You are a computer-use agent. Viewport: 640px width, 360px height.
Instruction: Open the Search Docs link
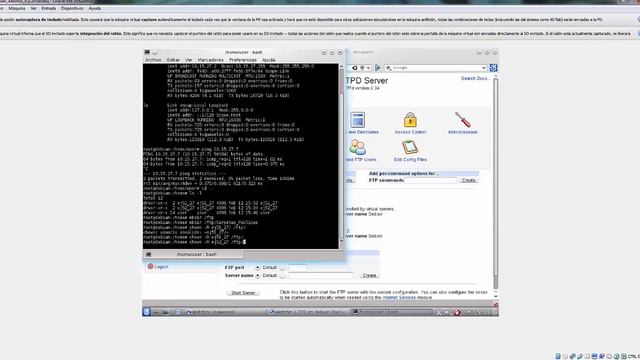475,78
